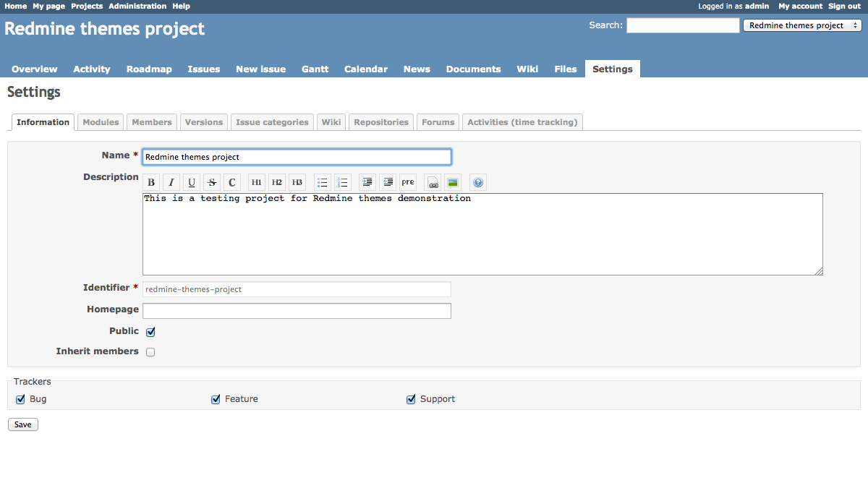Switch to the Repositories settings tab
This screenshot has height=496, width=868.
click(381, 122)
